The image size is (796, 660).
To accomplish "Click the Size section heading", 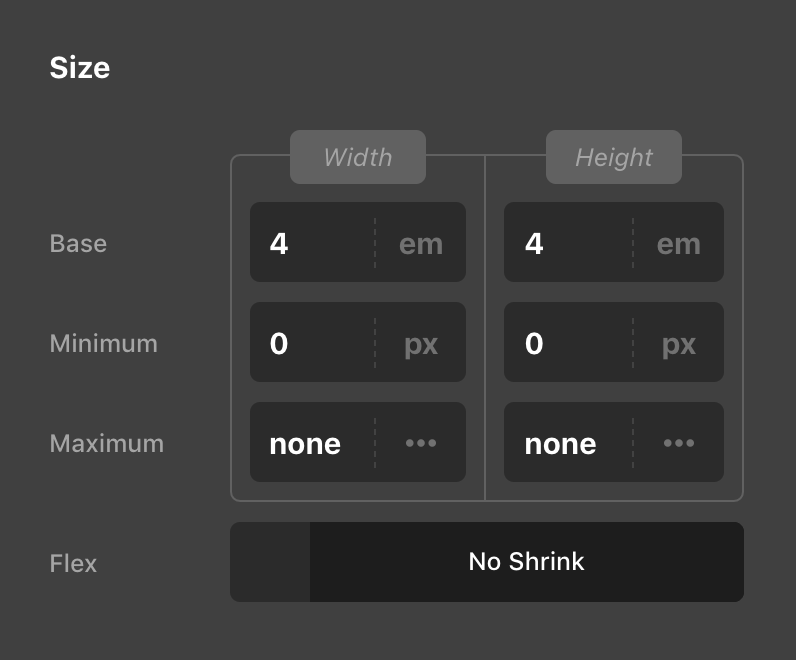I will (x=80, y=68).
